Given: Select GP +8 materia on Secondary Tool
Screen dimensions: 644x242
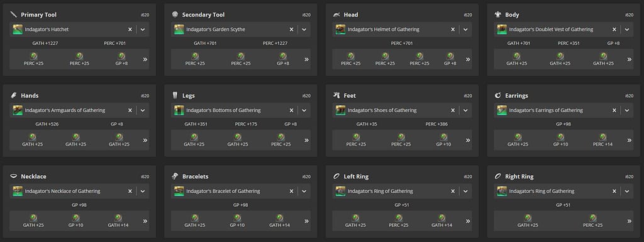Looking at the screenshot, I should pyautogui.click(x=283, y=59).
